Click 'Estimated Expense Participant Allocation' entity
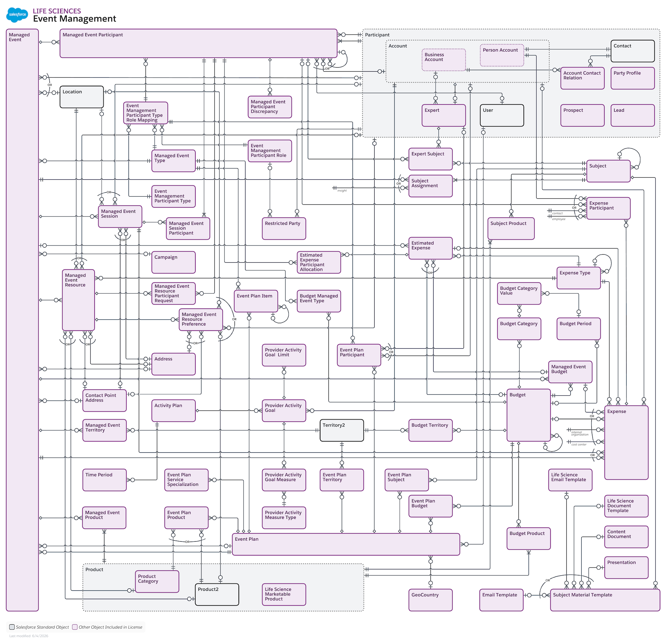This screenshot has width=669, height=644. (319, 262)
